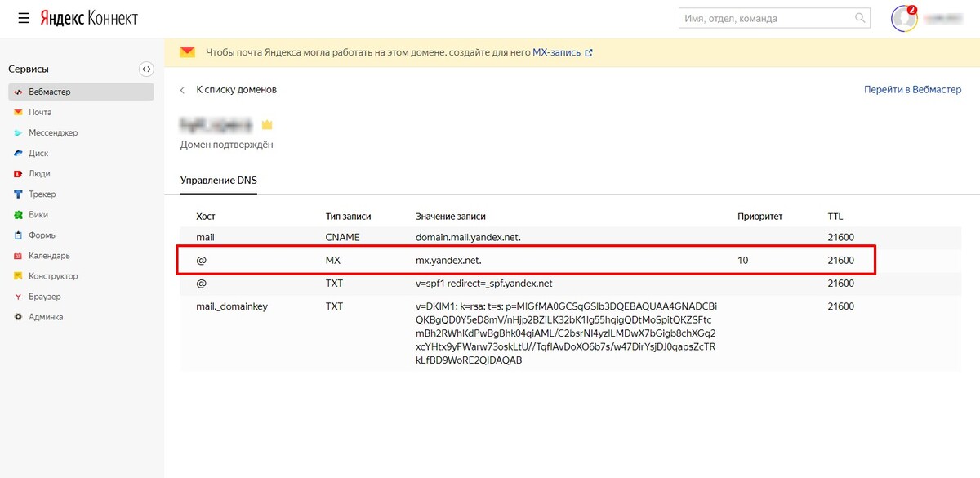Viewport: 980px width, 478px height.
Task: Click Перейти в Вебмастер link
Action: 913,89
